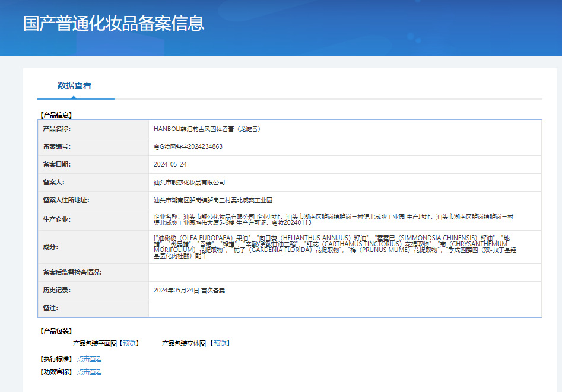Click the 【产品包装】 section heading
The width and height of the screenshot is (562, 392).
click(x=56, y=331)
